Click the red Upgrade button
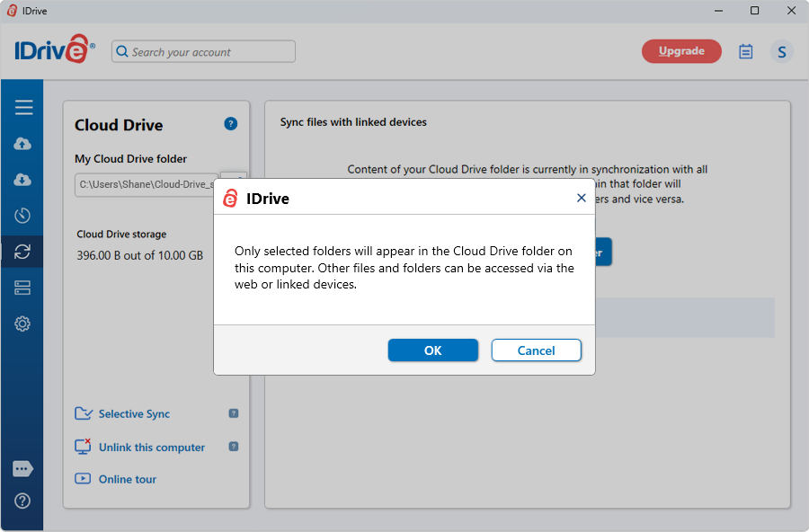 pos(681,51)
